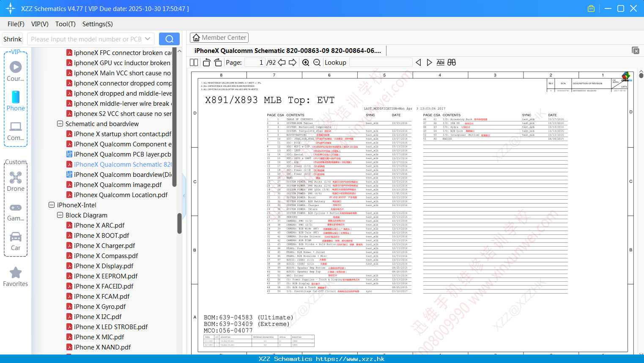The image size is (644, 363).
Task: Open the File(F) menu
Action: (x=16, y=24)
